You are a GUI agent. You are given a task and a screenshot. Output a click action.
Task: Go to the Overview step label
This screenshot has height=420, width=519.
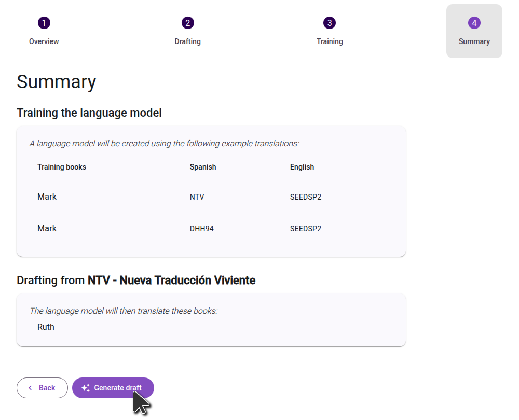(44, 41)
